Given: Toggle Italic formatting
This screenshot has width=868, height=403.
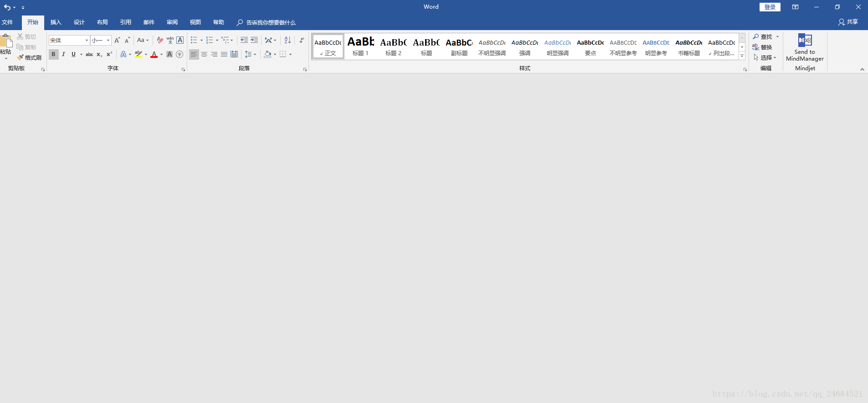Looking at the screenshot, I should click(63, 54).
